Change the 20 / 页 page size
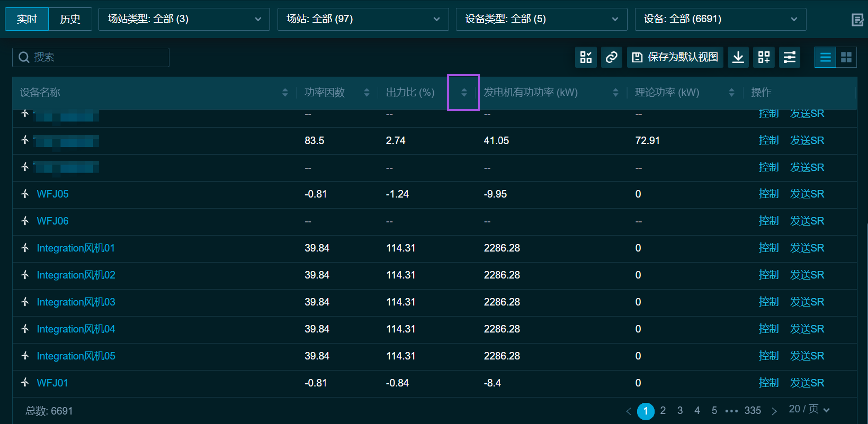The height and width of the screenshot is (424, 868). [x=809, y=410]
